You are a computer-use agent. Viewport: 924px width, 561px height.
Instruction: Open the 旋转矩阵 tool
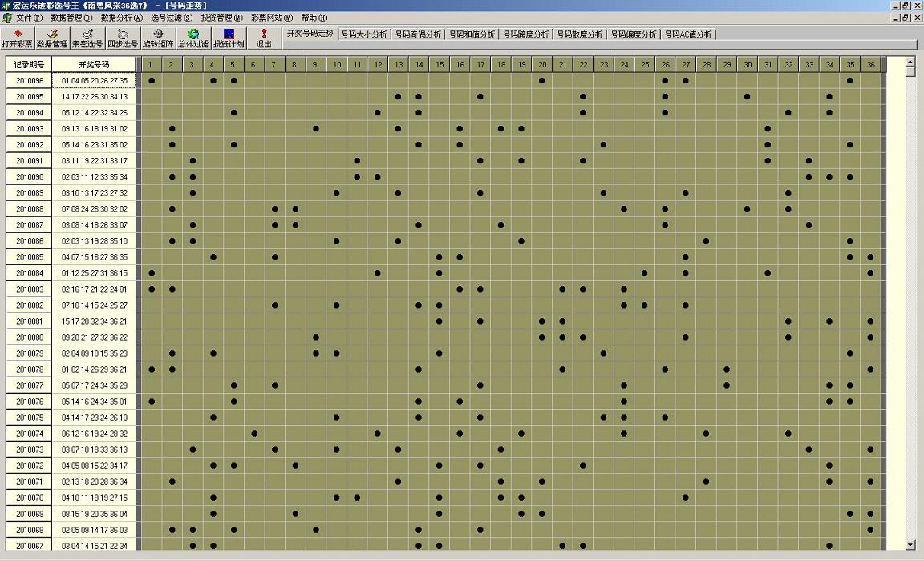point(158,38)
